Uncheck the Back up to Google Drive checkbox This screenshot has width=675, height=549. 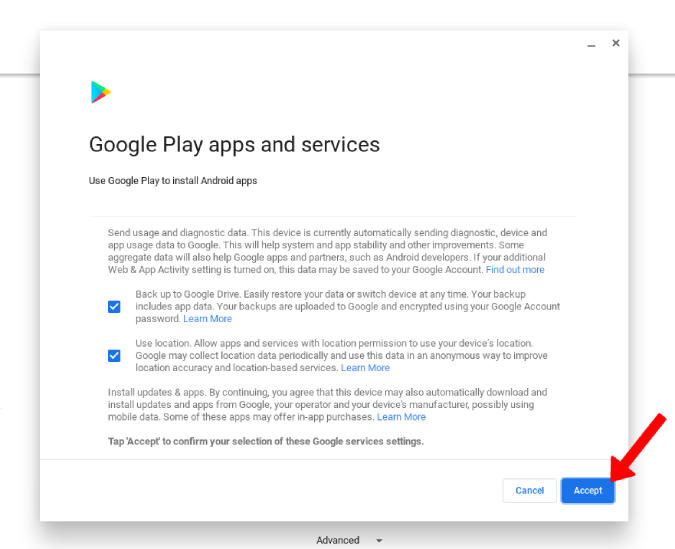point(114,307)
